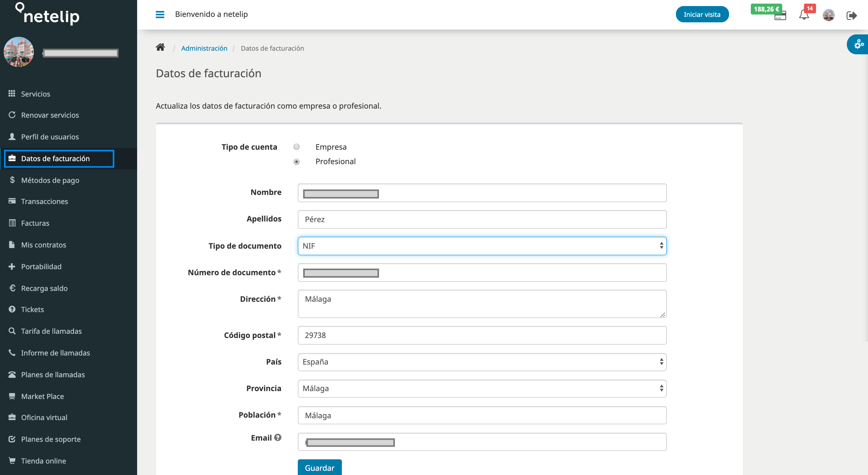Click the Facturas menu item
Viewport: 868px width, 475px height.
pyautogui.click(x=35, y=223)
